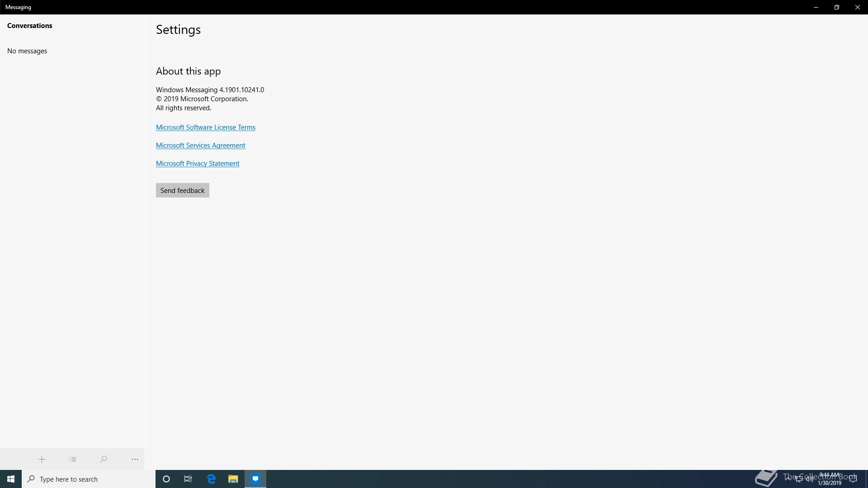Select the Conversations header
Screen dimensions: 868x488
tap(30, 26)
